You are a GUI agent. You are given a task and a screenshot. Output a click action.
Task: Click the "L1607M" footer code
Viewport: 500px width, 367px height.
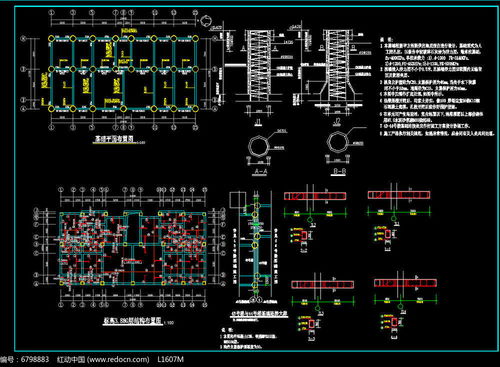click(x=170, y=360)
